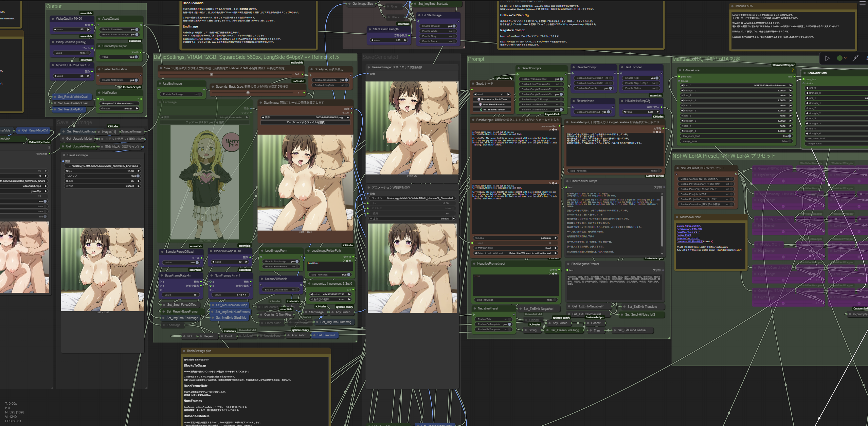Increase BlocksToSwap value with right arrow
The image size is (868, 426).
point(247,262)
